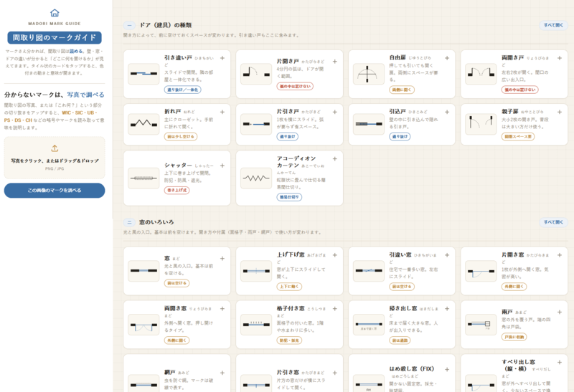Click この画像のマークを調べる button

(x=55, y=191)
